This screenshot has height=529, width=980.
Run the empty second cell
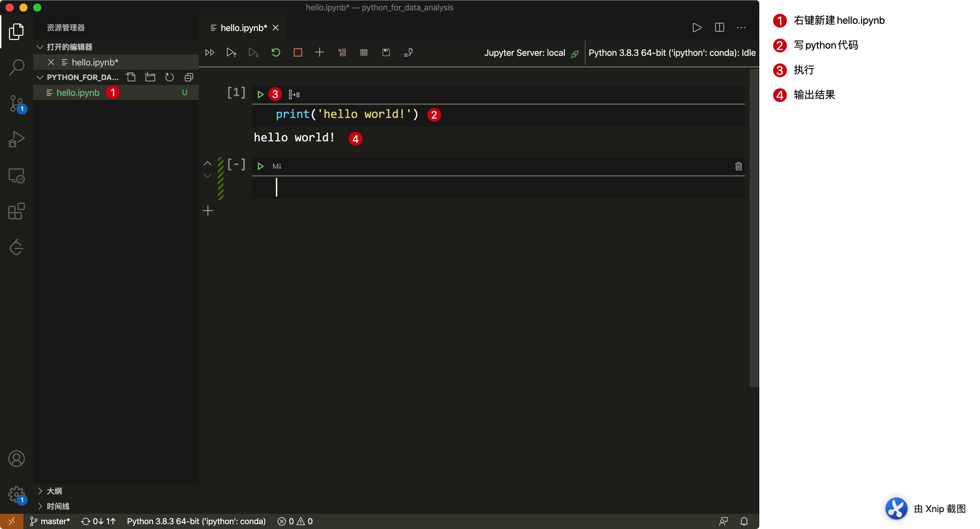click(x=261, y=166)
